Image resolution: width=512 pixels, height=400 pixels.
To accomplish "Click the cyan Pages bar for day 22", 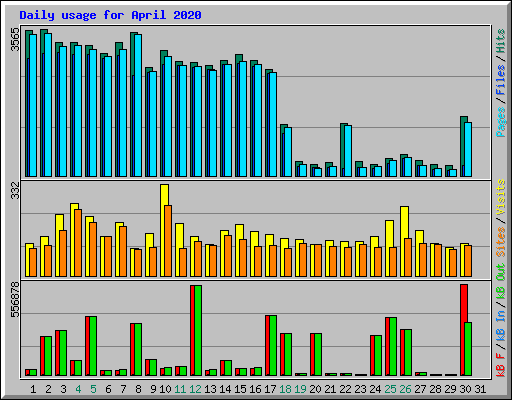I will point(348,151).
